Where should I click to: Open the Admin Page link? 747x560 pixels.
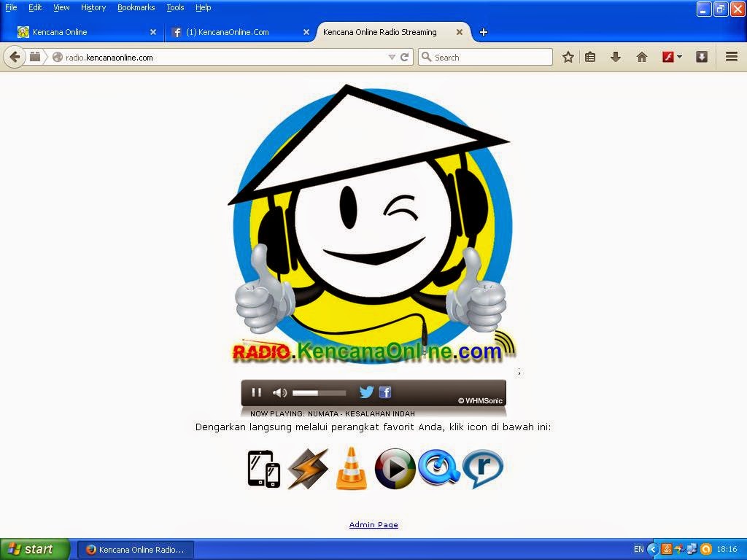[x=373, y=525]
